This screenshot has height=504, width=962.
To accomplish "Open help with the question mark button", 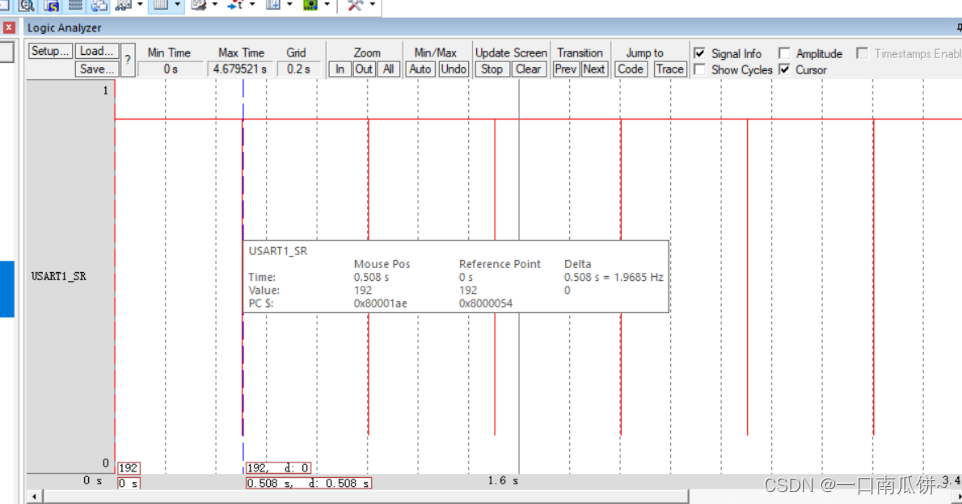I will coord(128,60).
